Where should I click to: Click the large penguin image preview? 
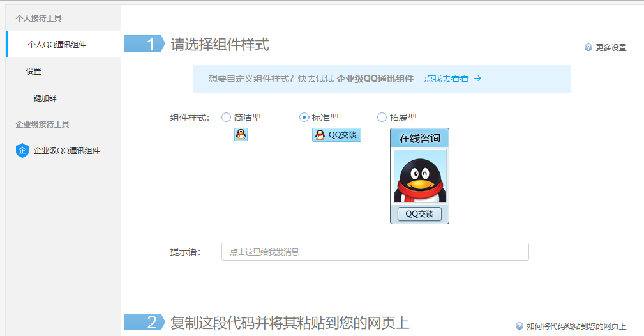coord(419,176)
